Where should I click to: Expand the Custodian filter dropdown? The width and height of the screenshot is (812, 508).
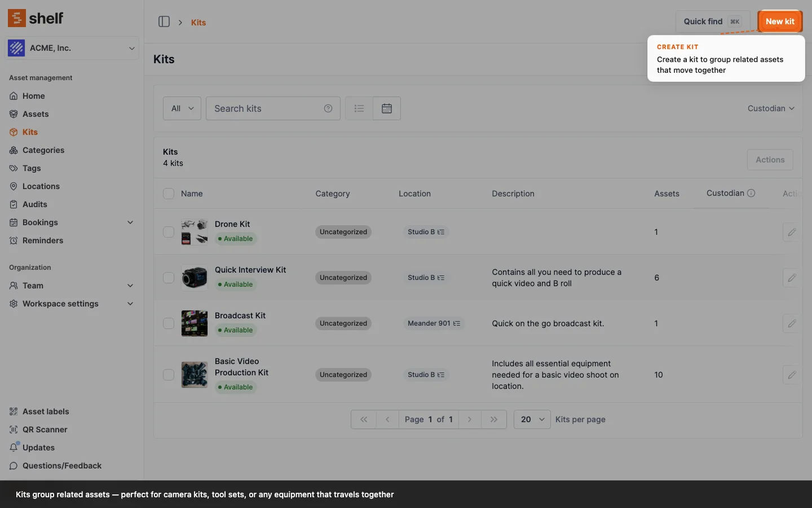coord(770,108)
